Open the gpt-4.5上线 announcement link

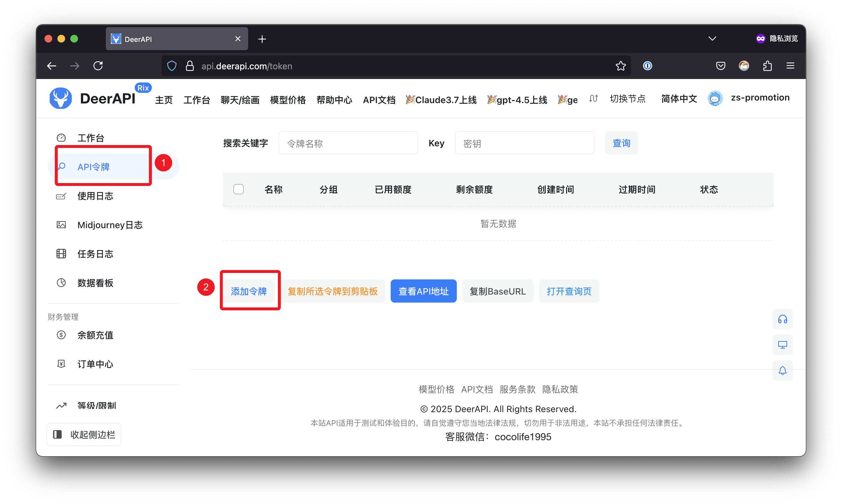[517, 100]
